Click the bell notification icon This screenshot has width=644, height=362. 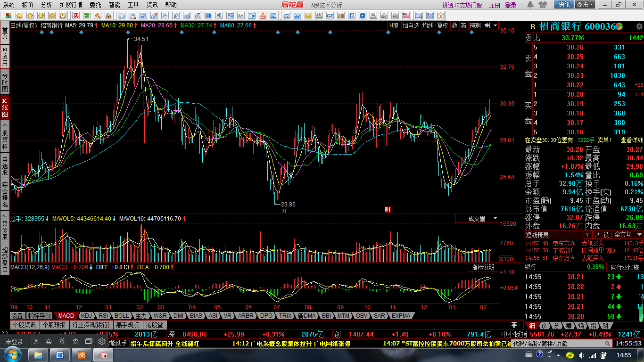coord(530,5)
